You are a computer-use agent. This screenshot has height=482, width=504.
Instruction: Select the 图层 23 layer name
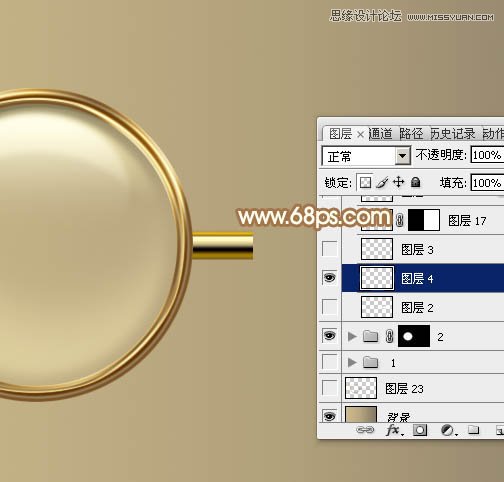(404, 388)
